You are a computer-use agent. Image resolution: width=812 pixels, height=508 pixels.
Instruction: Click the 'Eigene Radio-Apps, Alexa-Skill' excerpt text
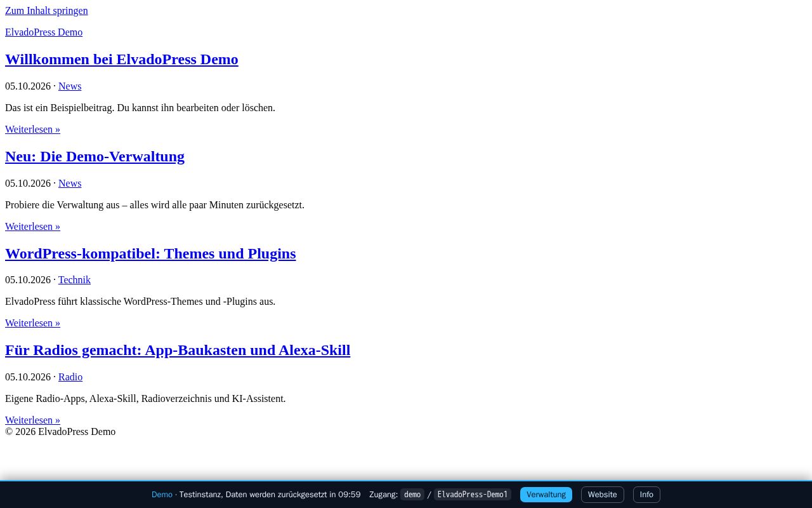145,399
